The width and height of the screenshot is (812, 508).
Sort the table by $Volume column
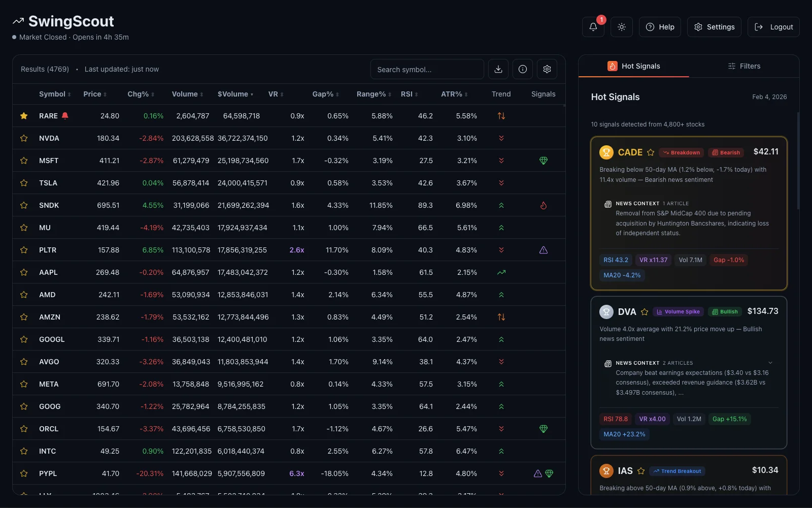235,94
